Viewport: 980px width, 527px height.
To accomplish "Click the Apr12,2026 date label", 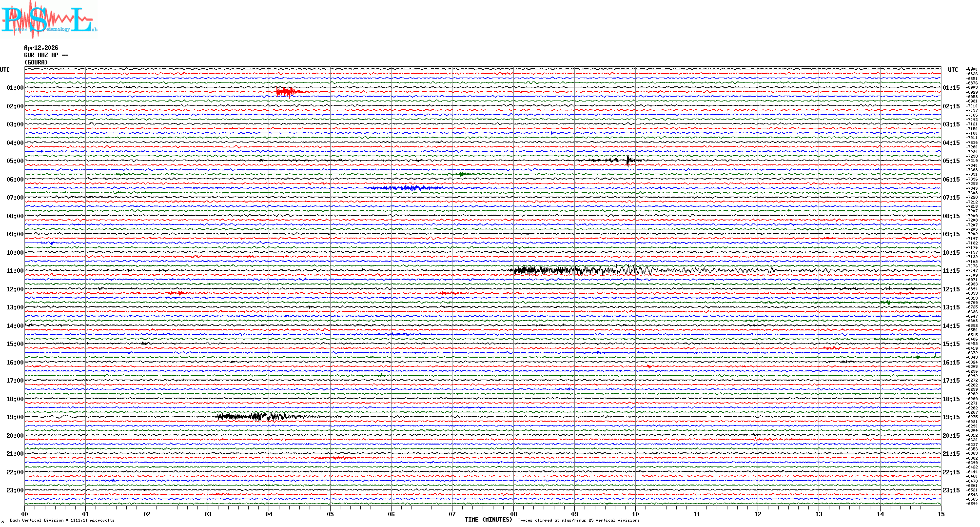I will 41,48.
